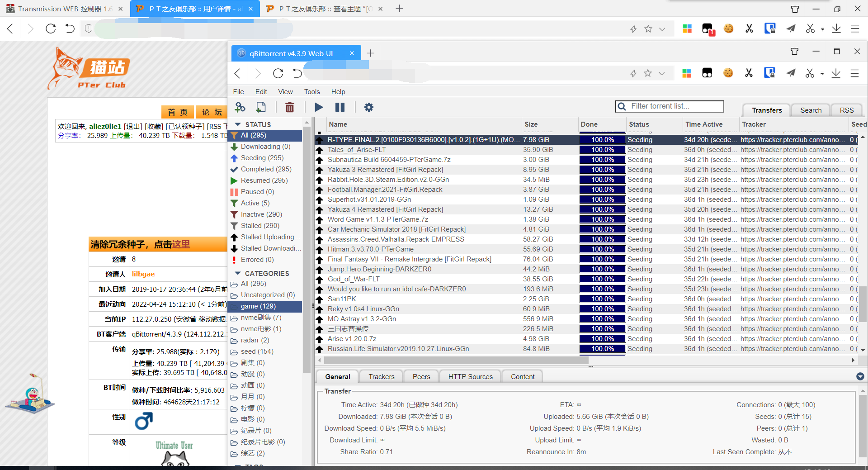The width and height of the screenshot is (868, 470).
Task: Reload the page in the back browser window
Action: (x=51, y=28)
